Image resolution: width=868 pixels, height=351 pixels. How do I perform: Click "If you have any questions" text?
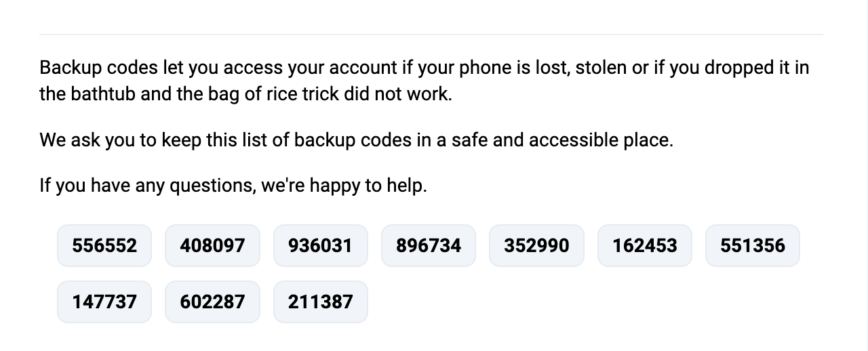click(146, 185)
